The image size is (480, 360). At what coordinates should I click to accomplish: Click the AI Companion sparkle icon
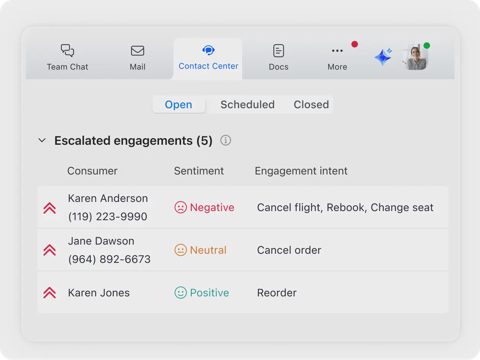[x=383, y=57]
